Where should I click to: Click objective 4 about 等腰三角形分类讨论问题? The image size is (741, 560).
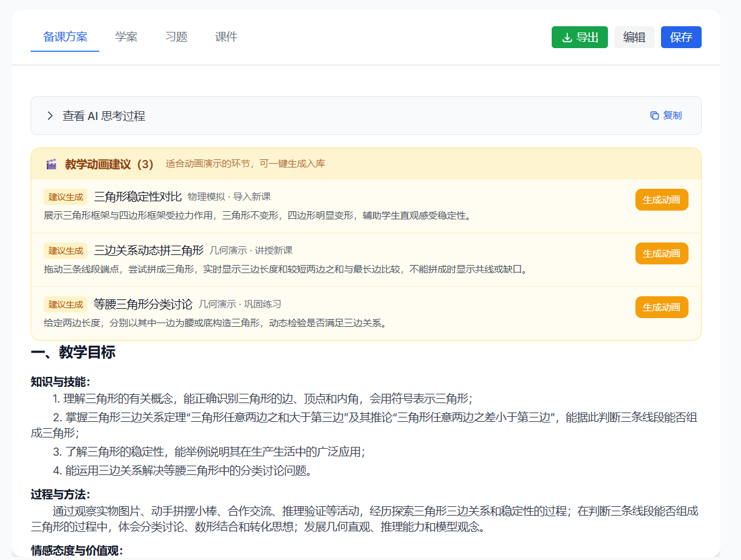tap(182, 471)
